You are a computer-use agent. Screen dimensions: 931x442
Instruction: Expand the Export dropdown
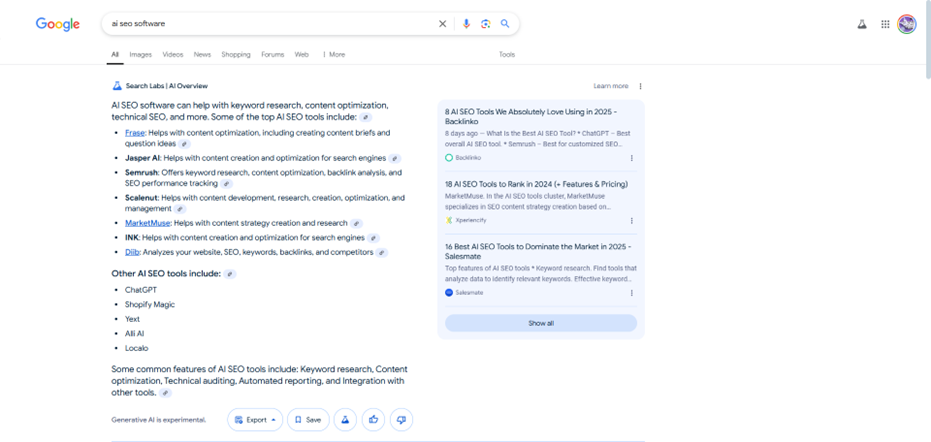pyautogui.click(x=255, y=420)
